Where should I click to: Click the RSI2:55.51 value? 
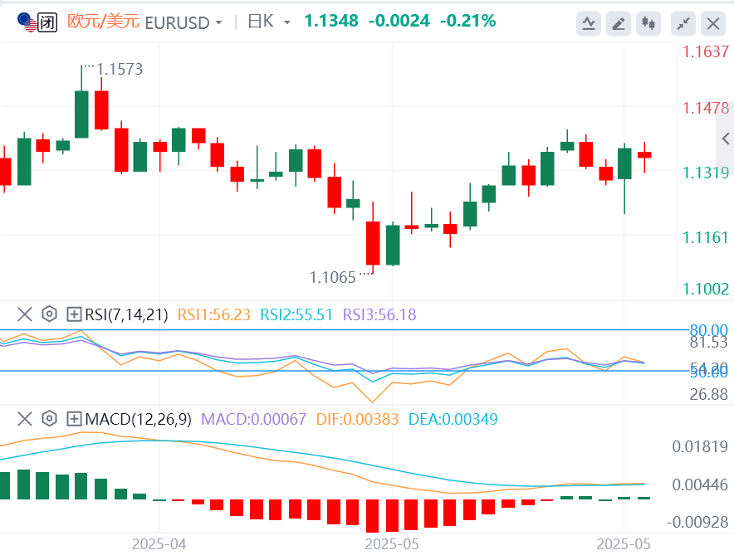coord(296,315)
